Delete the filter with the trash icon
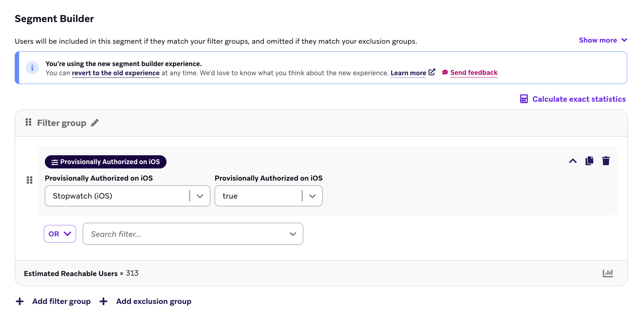Viewport: 644px width, 323px height. tap(606, 161)
